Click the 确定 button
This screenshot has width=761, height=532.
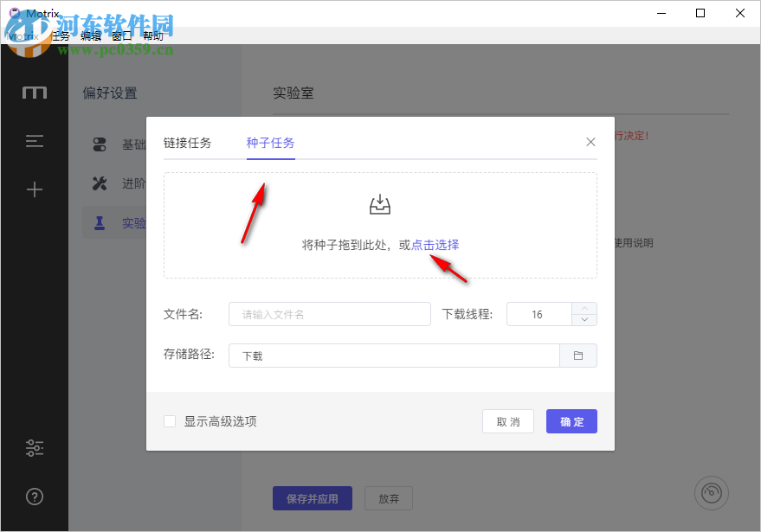click(571, 421)
